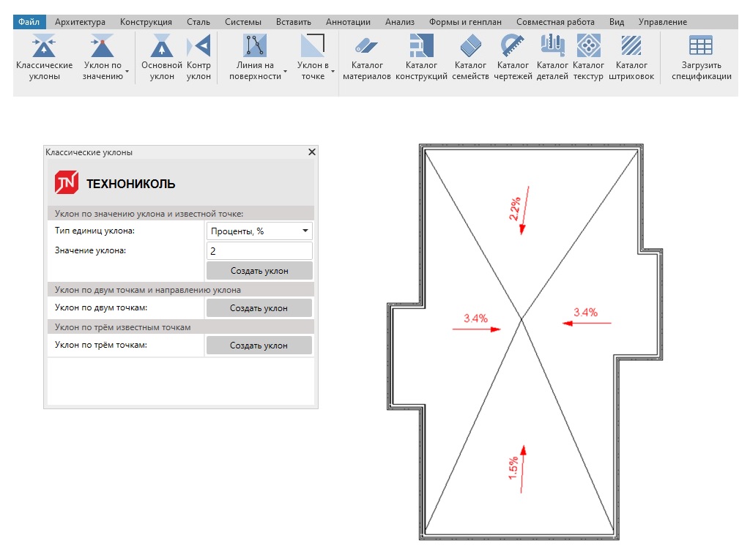Viewport: 750px width, 560px height.
Task: Click Создать уклон under Значение уклона
Action: point(259,271)
